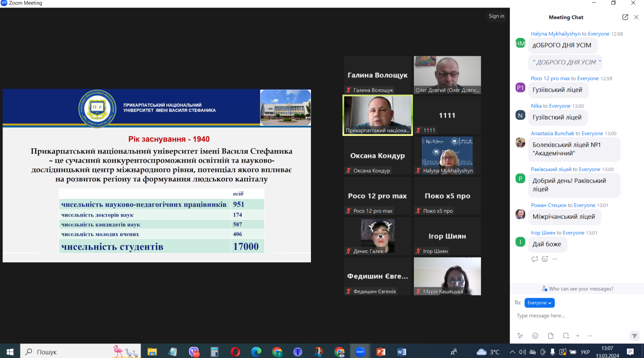Expand the 'Everyone' recipient dropdown

pos(539,303)
